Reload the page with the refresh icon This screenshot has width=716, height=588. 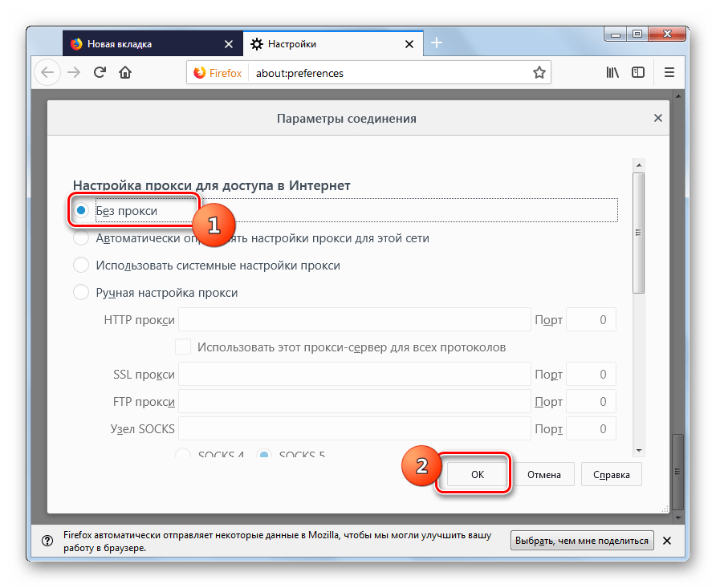tap(100, 73)
